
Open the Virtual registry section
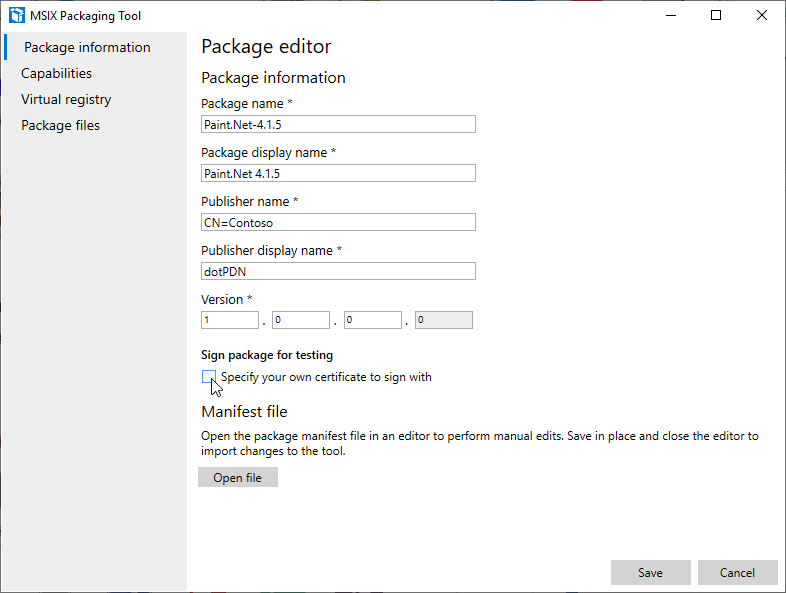[66, 99]
